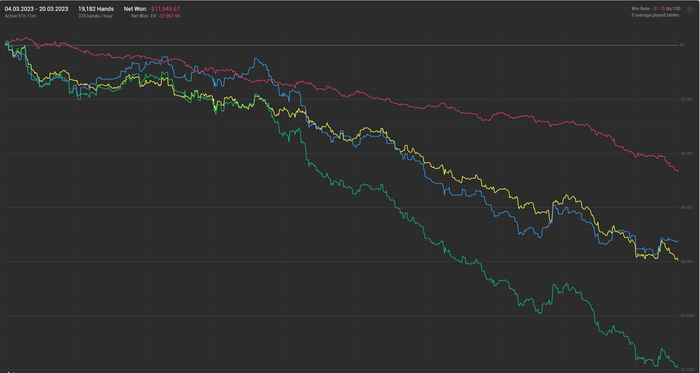Click the end of the yellow line
Image resolution: width=700 pixels, height=373 pixels.
[x=678, y=260]
